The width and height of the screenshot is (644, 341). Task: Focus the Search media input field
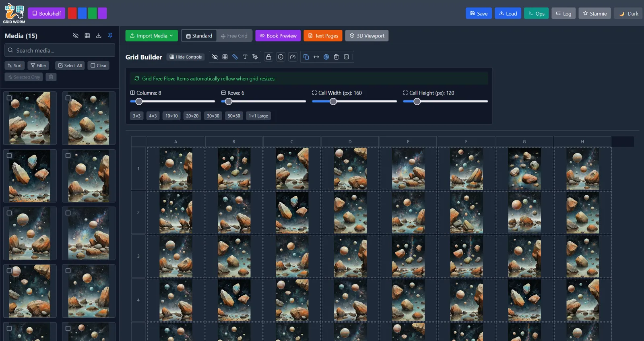coord(60,50)
